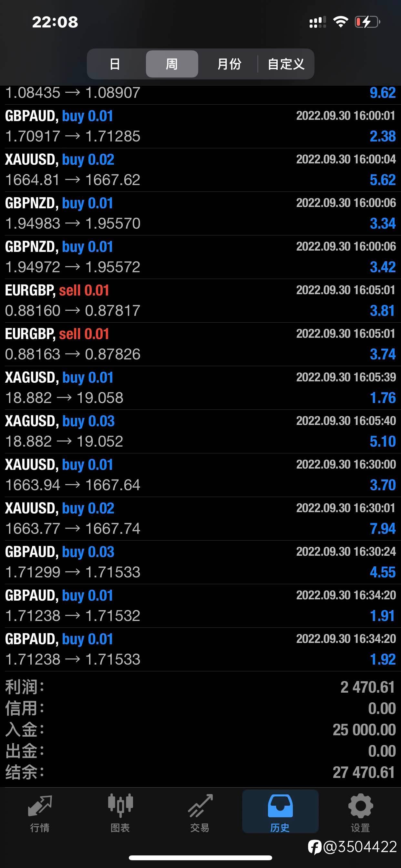Tap the 入金 deposit value 25 000.00
This screenshot has height=868, width=401.
click(364, 730)
